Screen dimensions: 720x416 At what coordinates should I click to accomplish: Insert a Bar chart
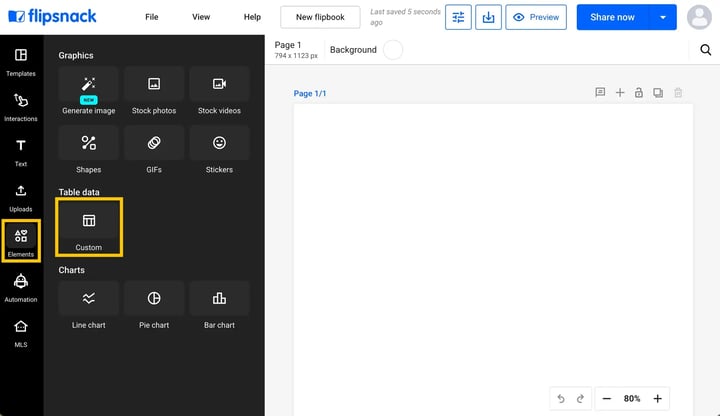(x=219, y=306)
